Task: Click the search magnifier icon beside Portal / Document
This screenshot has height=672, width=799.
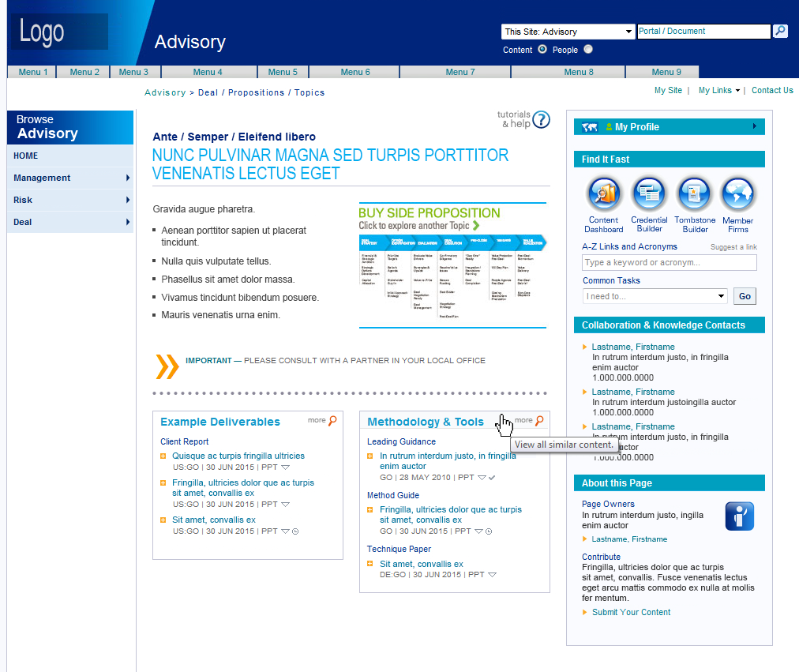Action: [x=780, y=31]
